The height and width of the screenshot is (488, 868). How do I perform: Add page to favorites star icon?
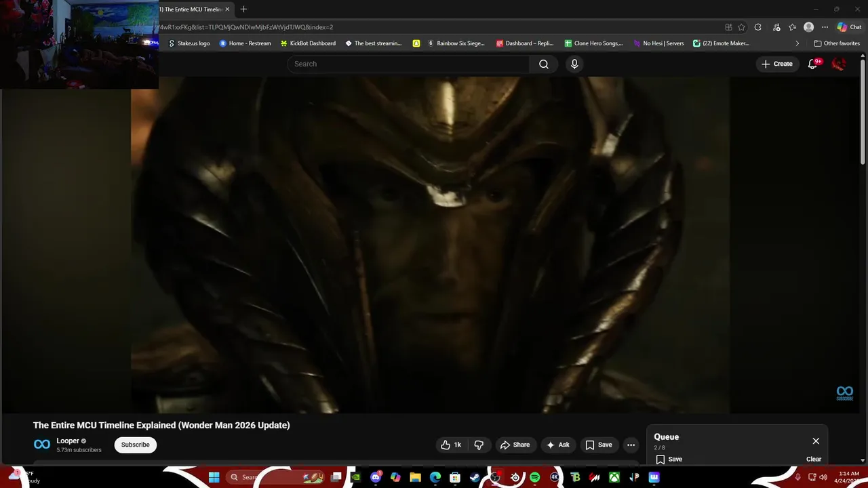pyautogui.click(x=742, y=27)
